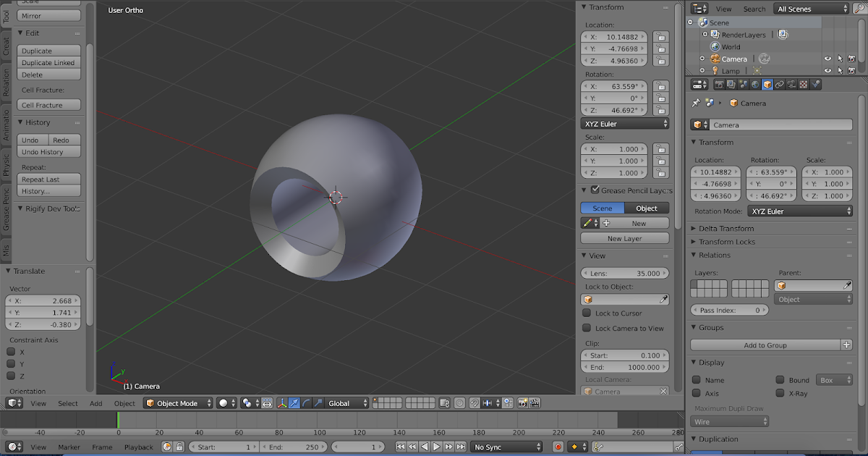Click the restrict-render camera icon for Lamp
This screenshot has width=868, height=456.
tap(852, 71)
